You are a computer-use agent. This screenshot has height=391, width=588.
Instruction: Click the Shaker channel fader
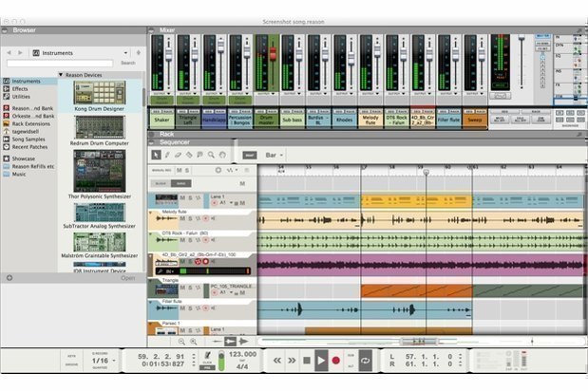(169, 55)
